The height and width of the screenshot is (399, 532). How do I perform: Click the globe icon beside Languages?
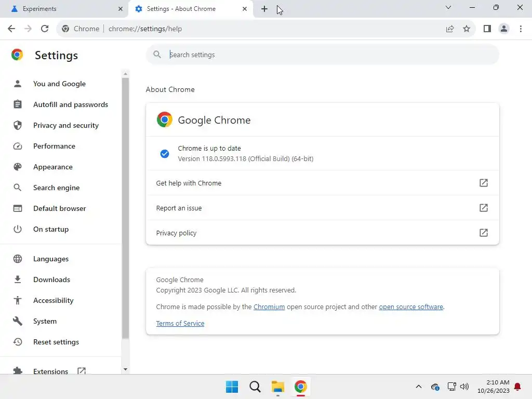[x=18, y=259]
